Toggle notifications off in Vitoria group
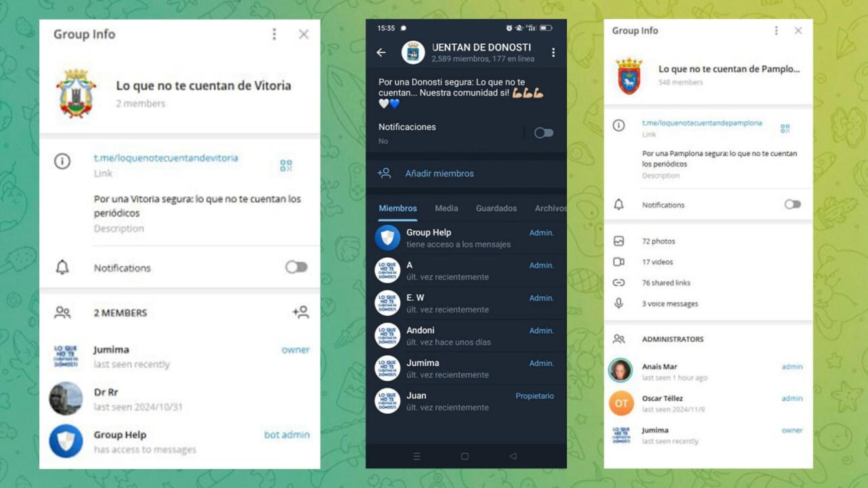 click(296, 268)
